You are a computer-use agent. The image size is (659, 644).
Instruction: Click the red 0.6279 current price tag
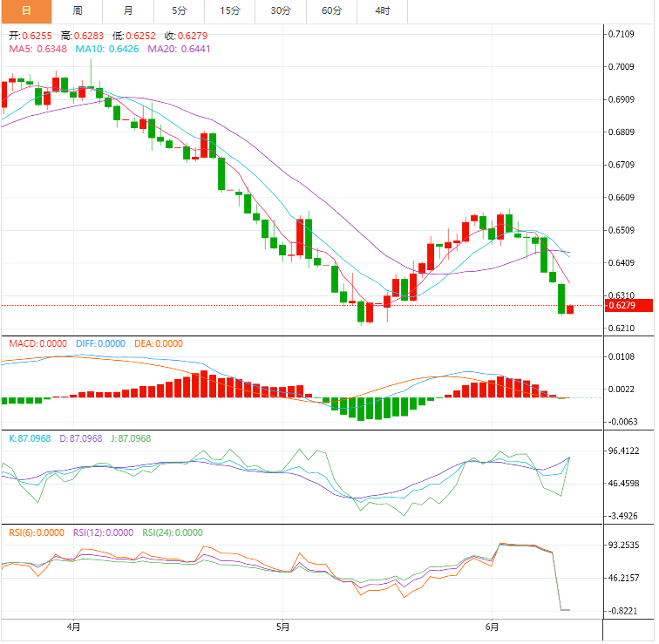(628, 306)
